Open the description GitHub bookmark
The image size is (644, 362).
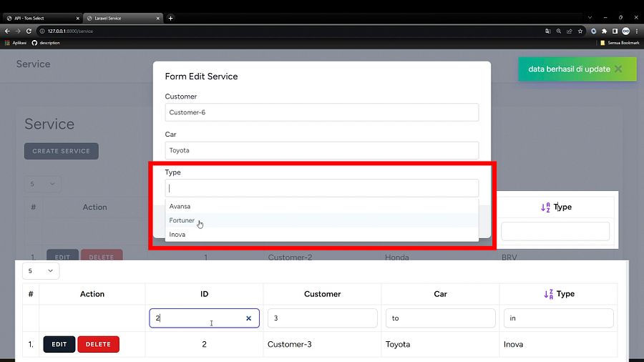point(46,43)
